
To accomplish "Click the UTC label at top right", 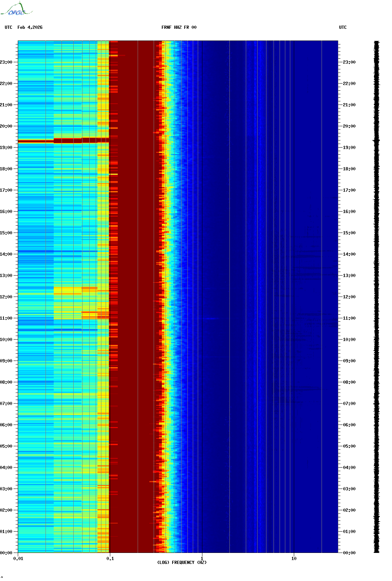I will point(343,27).
